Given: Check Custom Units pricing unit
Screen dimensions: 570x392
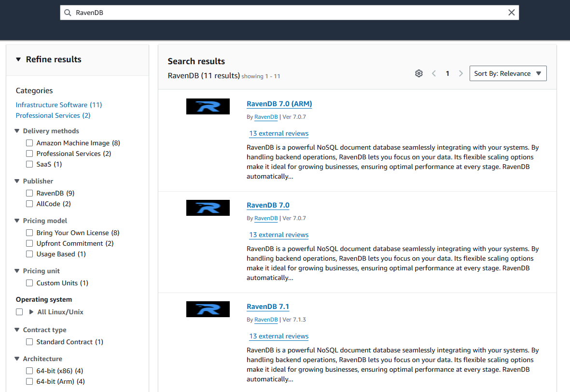Looking at the screenshot, I should [x=29, y=283].
